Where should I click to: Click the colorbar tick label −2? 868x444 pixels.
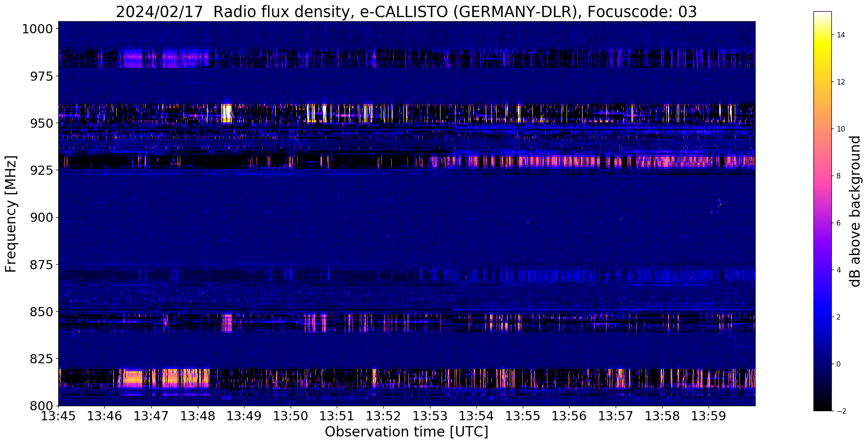pyautogui.click(x=841, y=411)
